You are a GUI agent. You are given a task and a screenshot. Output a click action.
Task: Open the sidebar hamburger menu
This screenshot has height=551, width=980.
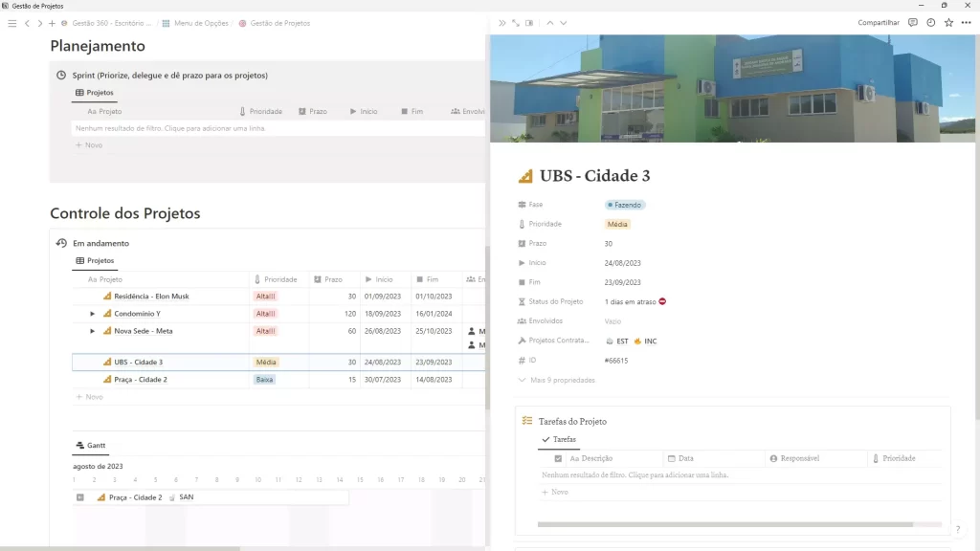11,23
